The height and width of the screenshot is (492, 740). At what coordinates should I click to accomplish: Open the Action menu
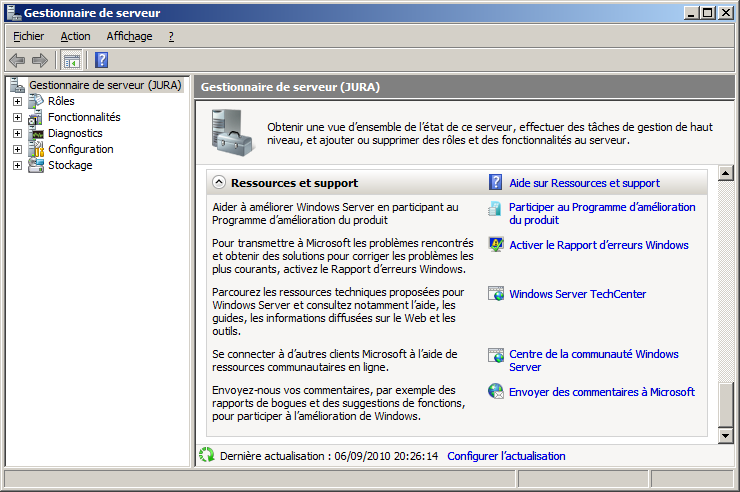tap(75, 36)
